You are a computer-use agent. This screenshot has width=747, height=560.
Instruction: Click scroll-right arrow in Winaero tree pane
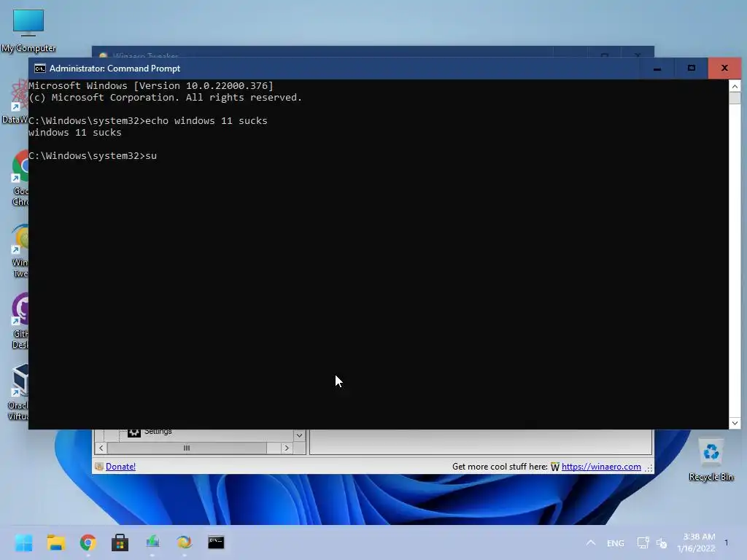(x=286, y=448)
